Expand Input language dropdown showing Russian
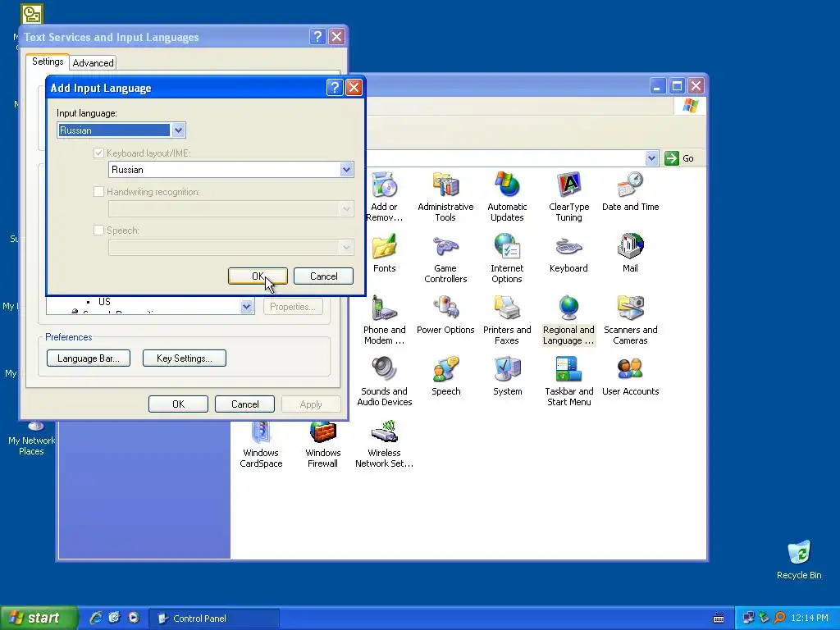Screen dimensions: 840x630 pyautogui.click(x=178, y=130)
